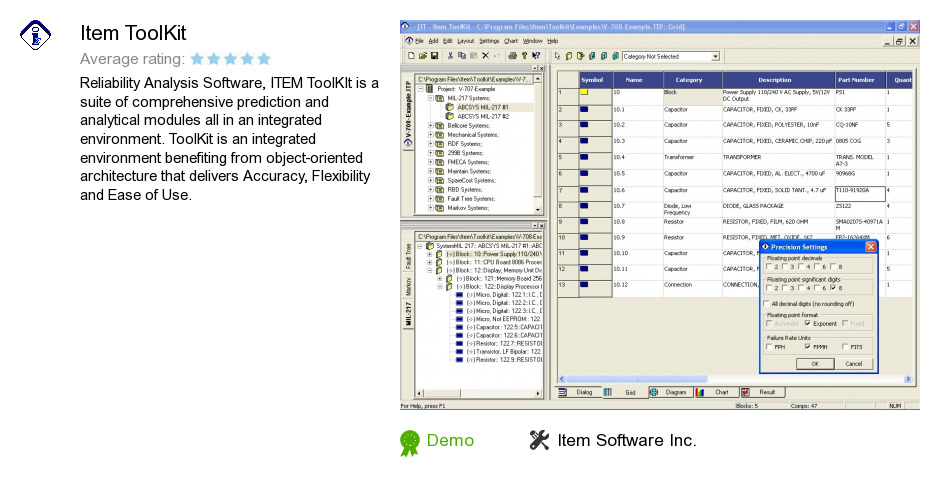Click the Project V-707-Example tree icon

point(429,89)
